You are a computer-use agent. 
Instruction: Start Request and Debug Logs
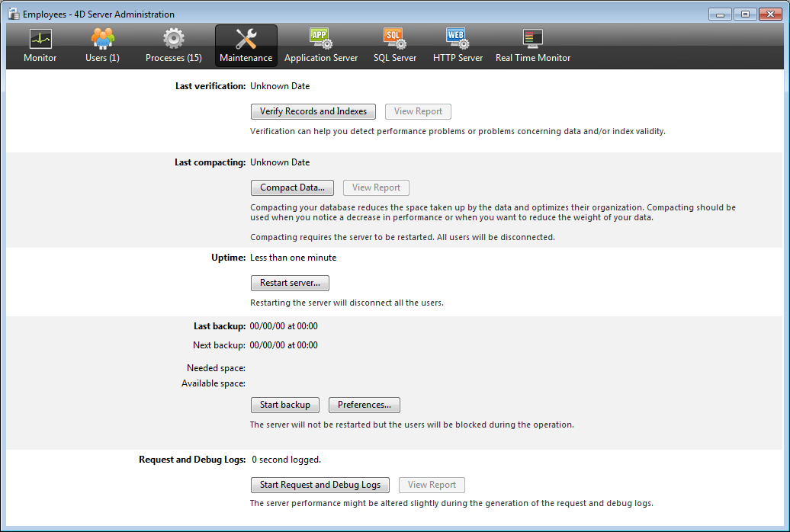tap(320, 485)
